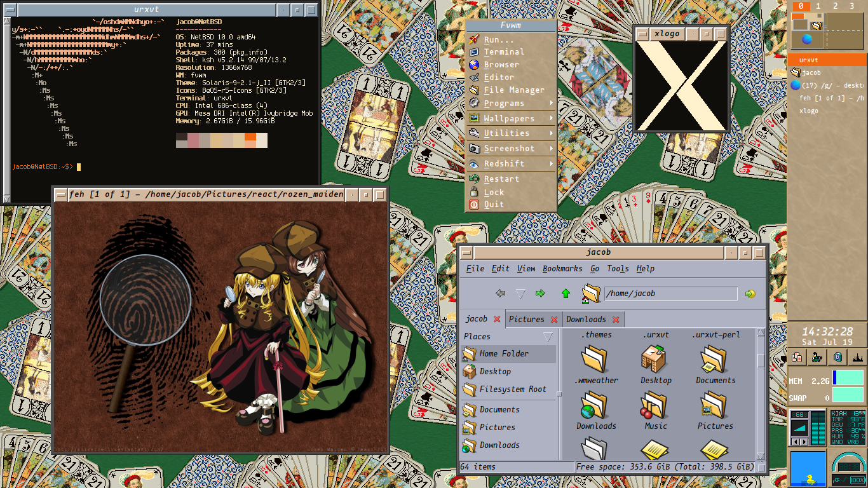Viewport: 868px width, 488px height.
Task: Select Pictures in Places sidebar
Action: point(508,428)
